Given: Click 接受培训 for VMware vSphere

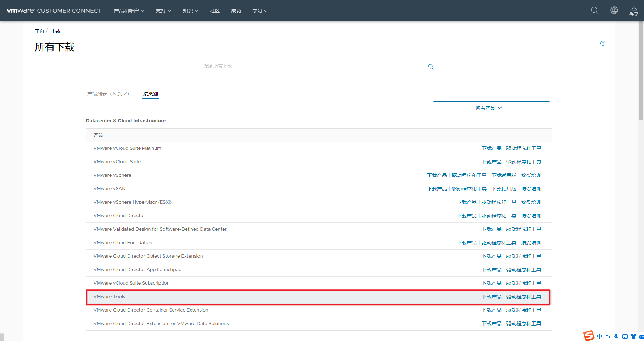Looking at the screenshot, I should (531, 175).
